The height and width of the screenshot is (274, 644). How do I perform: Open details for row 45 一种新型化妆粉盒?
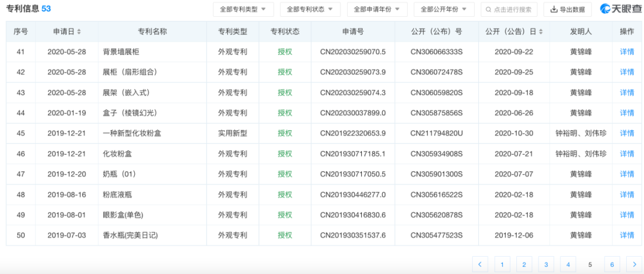[x=627, y=133]
